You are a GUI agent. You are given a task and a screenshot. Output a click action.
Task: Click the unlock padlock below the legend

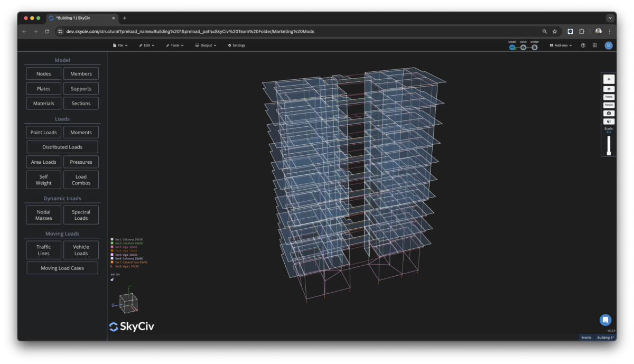click(x=112, y=279)
